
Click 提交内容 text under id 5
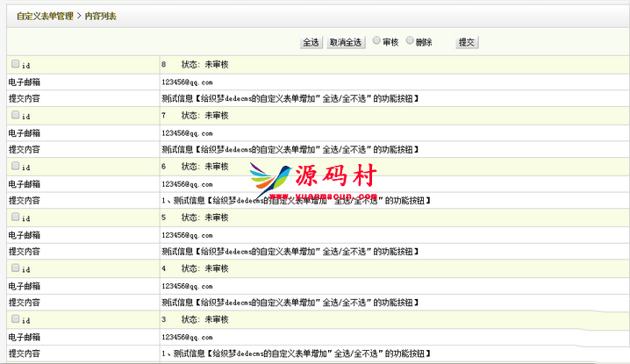pyautogui.click(x=290, y=252)
